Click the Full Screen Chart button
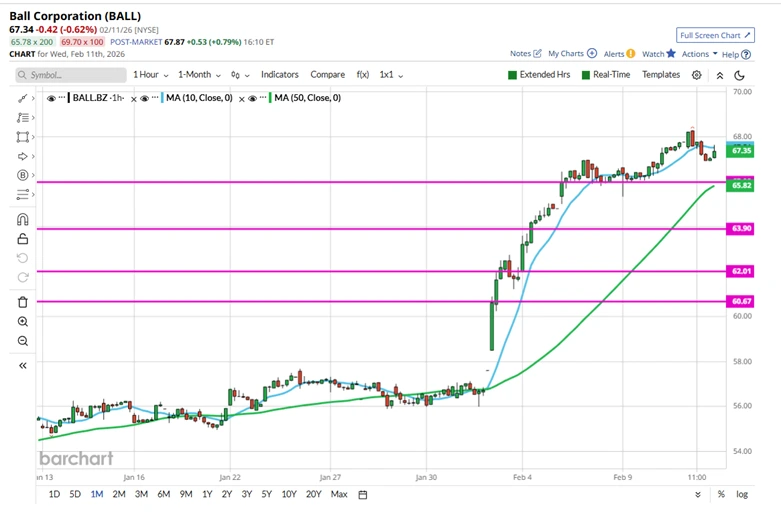This screenshot has height=516, width=781. tap(716, 34)
